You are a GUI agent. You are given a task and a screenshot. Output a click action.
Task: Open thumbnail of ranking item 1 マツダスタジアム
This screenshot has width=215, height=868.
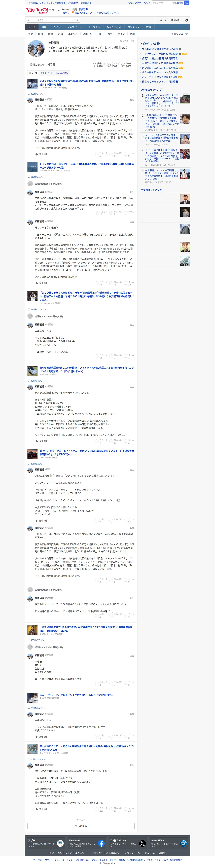point(185,98)
